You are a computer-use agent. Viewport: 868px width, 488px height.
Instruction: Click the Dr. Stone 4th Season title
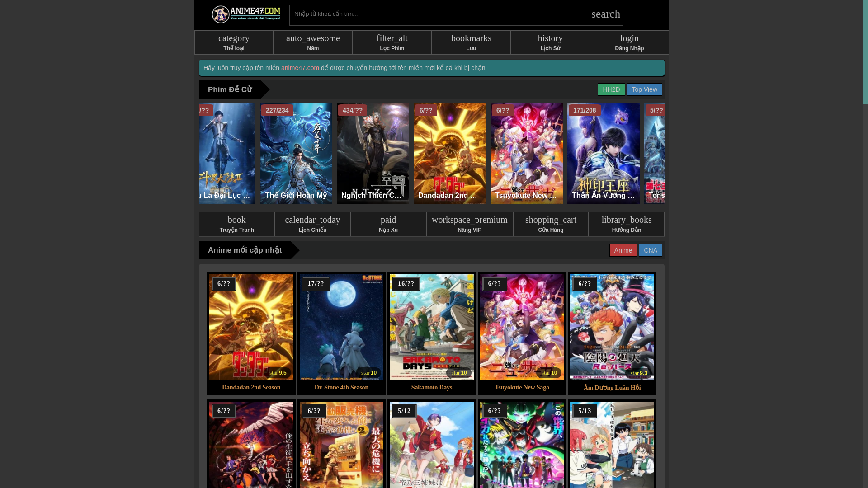coord(341,388)
